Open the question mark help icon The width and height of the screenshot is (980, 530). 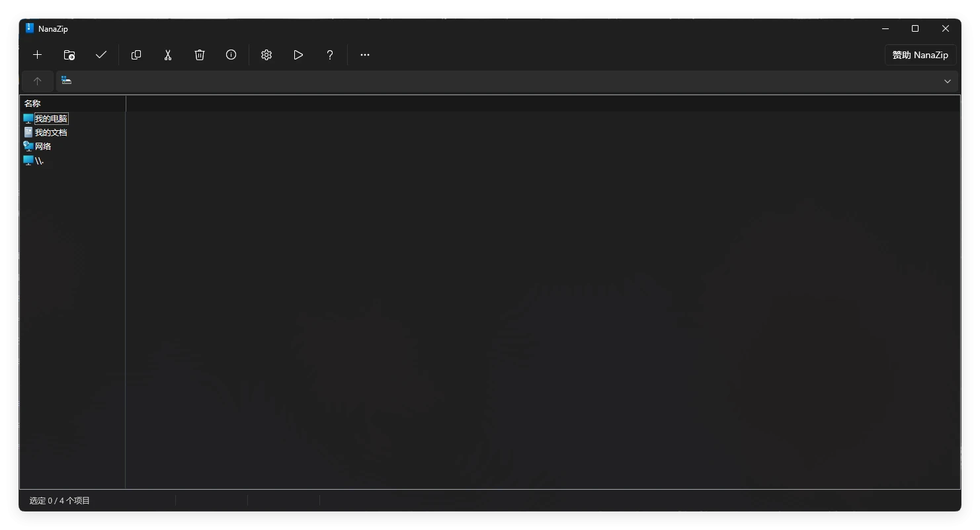click(x=330, y=55)
